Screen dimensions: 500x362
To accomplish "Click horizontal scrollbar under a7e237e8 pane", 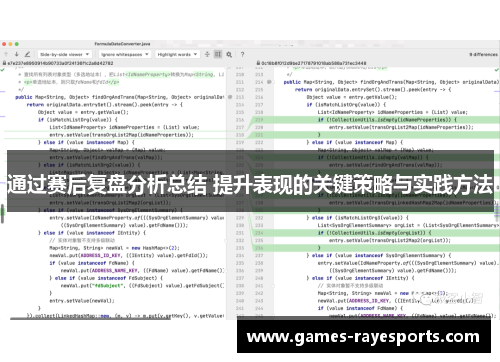I will [90, 319].
